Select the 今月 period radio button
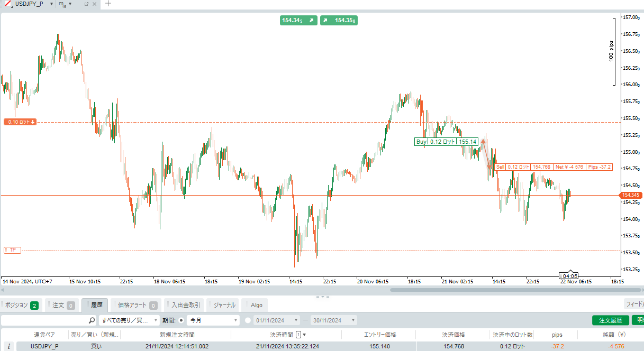This screenshot has height=351, width=644. (182, 320)
